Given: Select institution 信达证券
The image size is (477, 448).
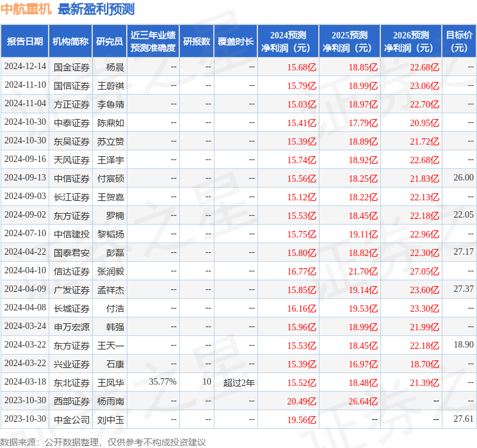Looking at the screenshot, I should (72, 271).
